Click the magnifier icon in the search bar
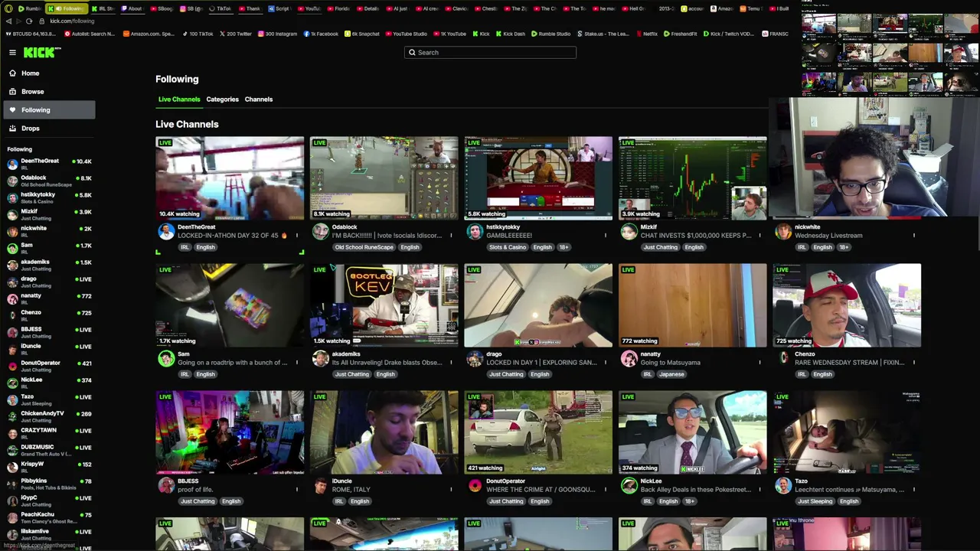Image resolution: width=980 pixels, height=551 pixels. click(412, 52)
